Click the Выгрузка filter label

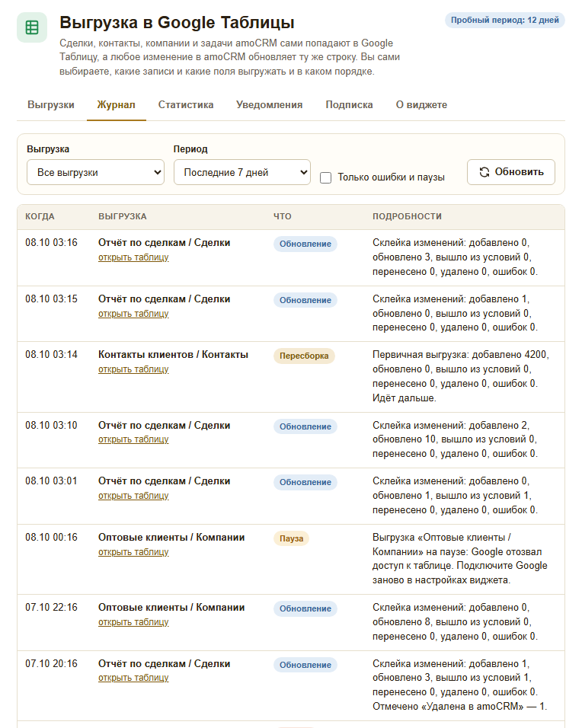(48, 149)
